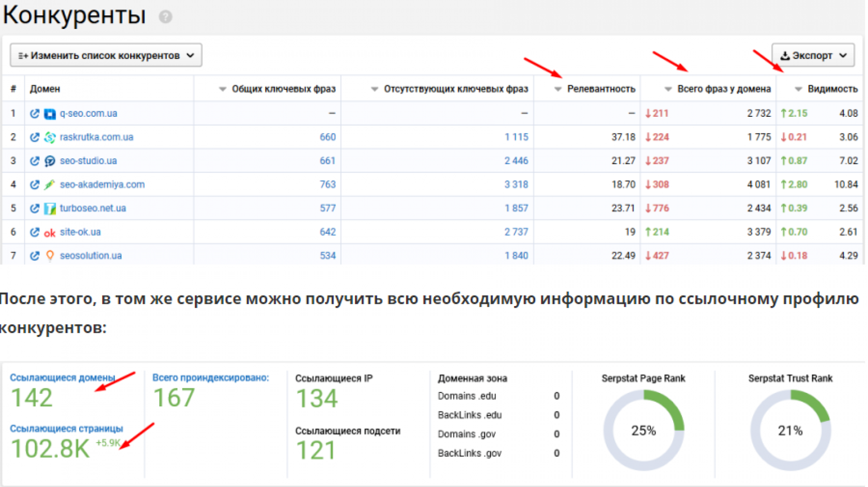The width and height of the screenshot is (868, 487).
Task: Click the Ссылающиеся страницы link
Action: (x=66, y=429)
